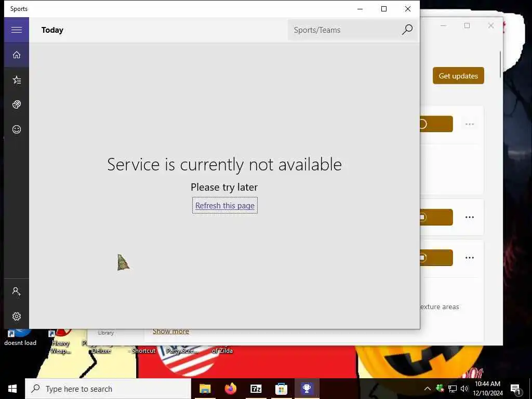Screen dimensions: 532x399
Task: Click Library in the Store window sidebar
Action: point(106,333)
